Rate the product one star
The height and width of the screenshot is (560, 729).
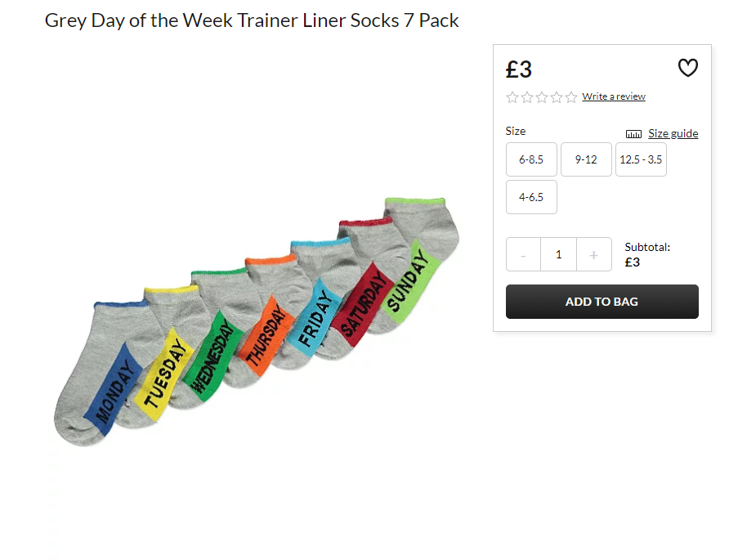point(512,97)
